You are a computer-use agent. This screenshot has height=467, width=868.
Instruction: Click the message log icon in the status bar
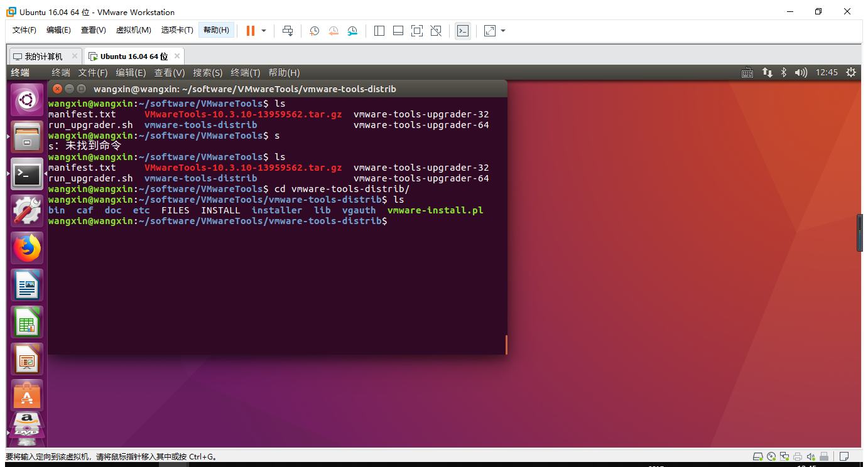(x=845, y=456)
